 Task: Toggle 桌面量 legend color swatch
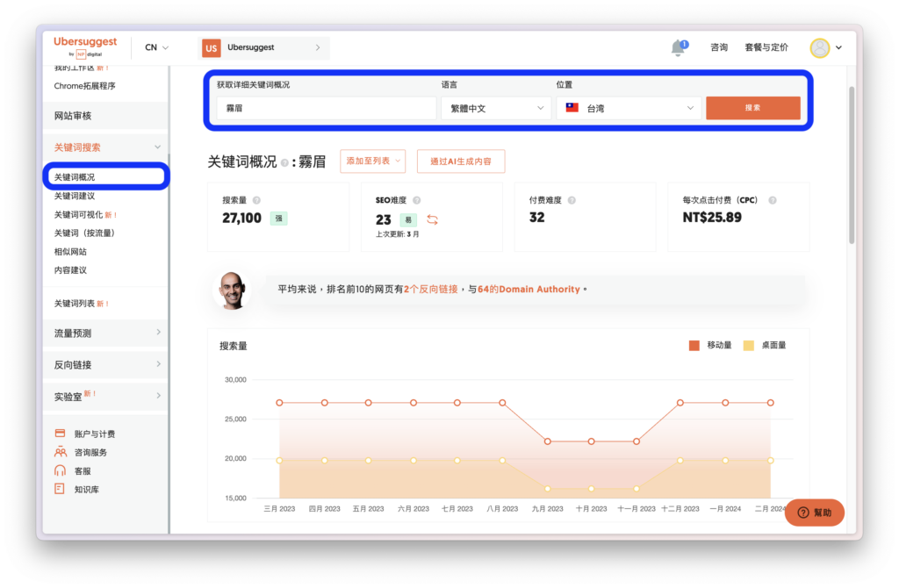[748, 345]
